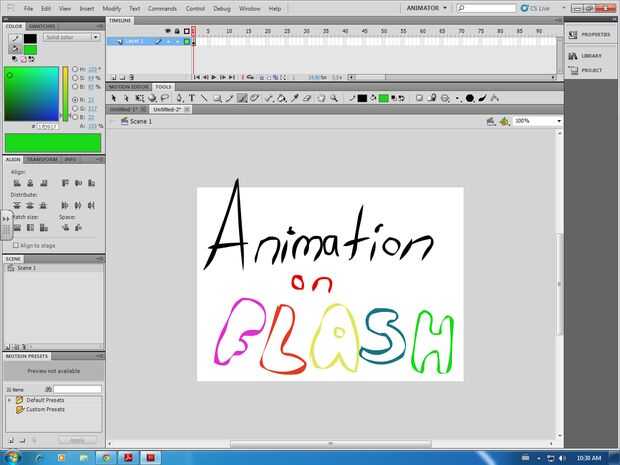This screenshot has height=465, width=620.
Task: Expand the Default Presets folder
Action: [x=9, y=400]
